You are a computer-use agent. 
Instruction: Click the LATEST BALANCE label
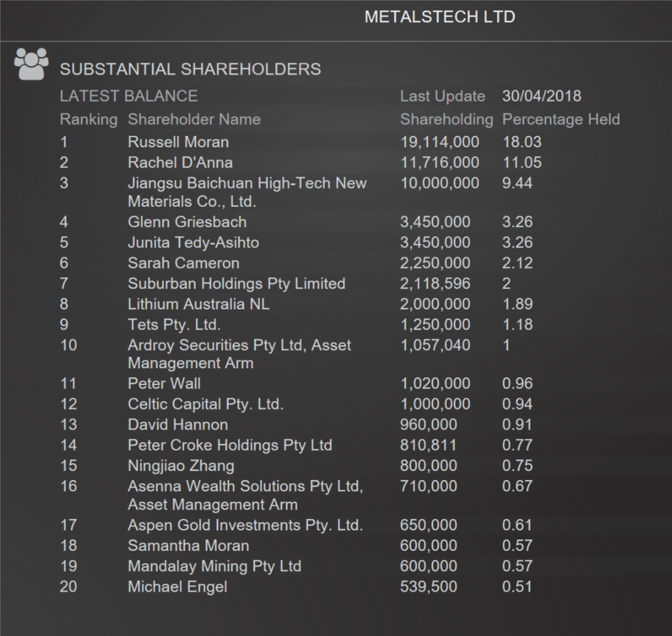point(129,95)
